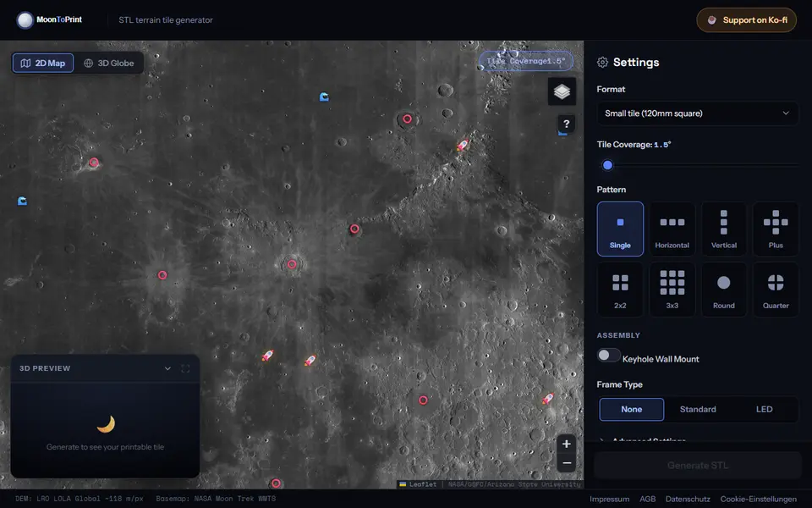Expand 3D preview to fullscreen
Viewport: 812px width, 508px height.
click(x=185, y=368)
